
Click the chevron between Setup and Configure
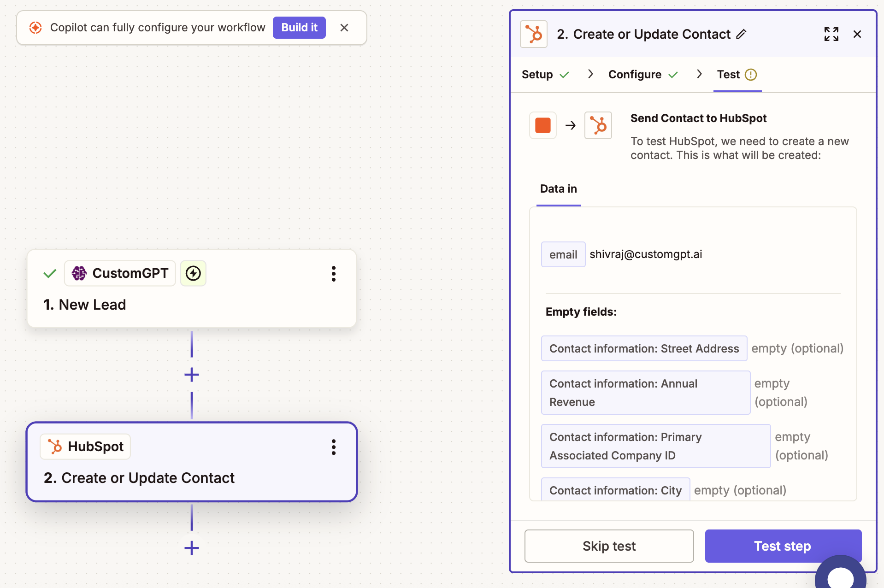click(x=590, y=74)
